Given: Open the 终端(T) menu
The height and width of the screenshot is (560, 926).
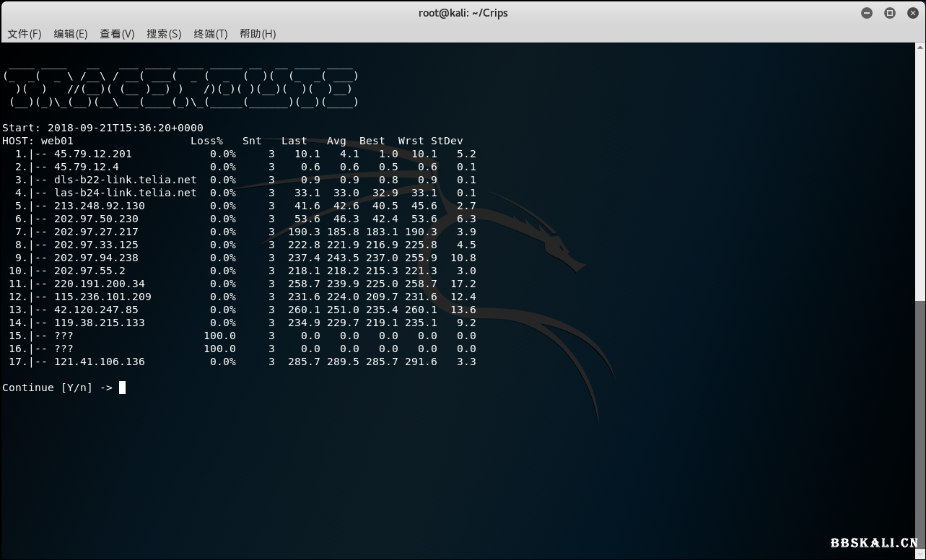Looking at the screenshot, I should click(x=210, y=33).
